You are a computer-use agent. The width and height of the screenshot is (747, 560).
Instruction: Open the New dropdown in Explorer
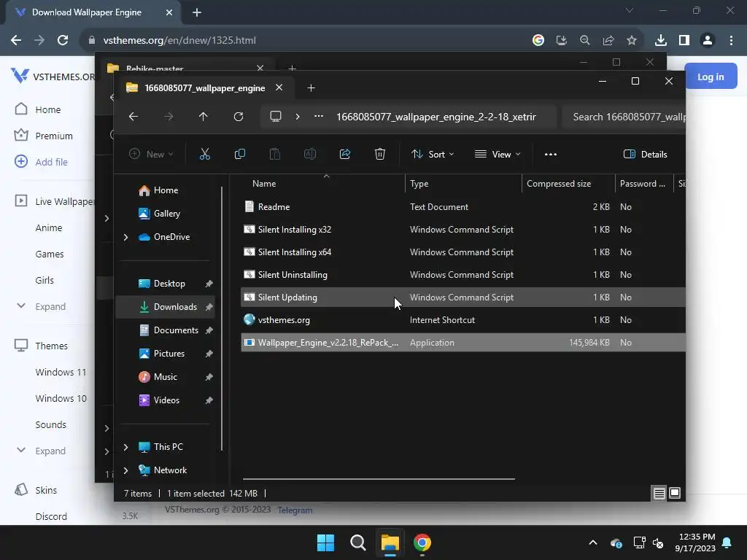(x=151, y=155)
